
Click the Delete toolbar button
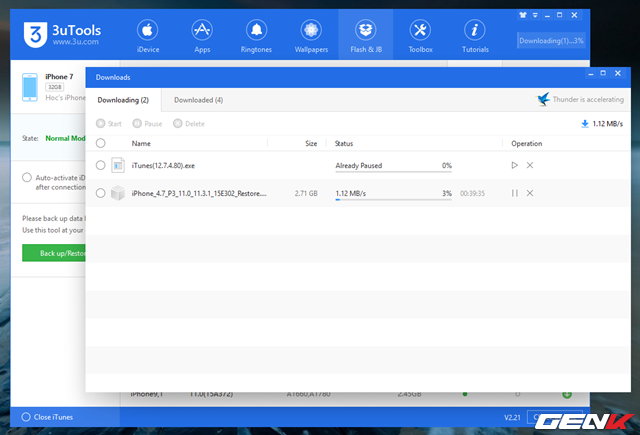189,124
